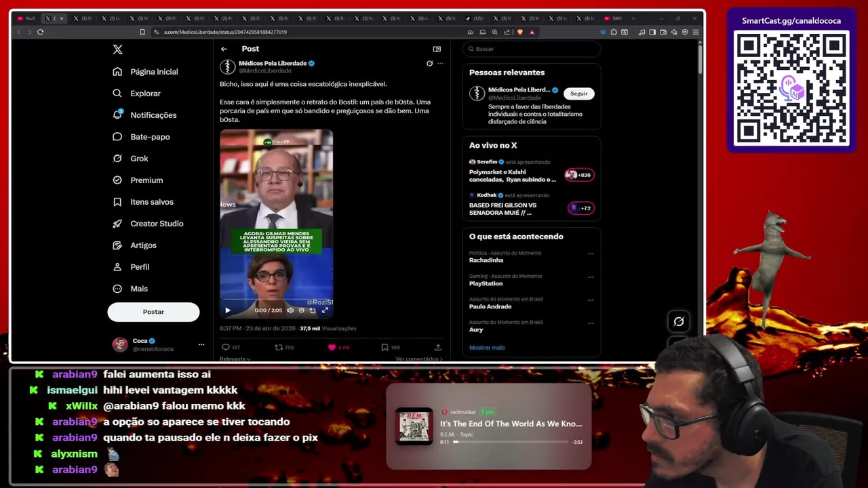This screenshot has height=488, width=868.
Task: Open Médicos Pela Liberdade author avatar
Action: click(227, 66)
